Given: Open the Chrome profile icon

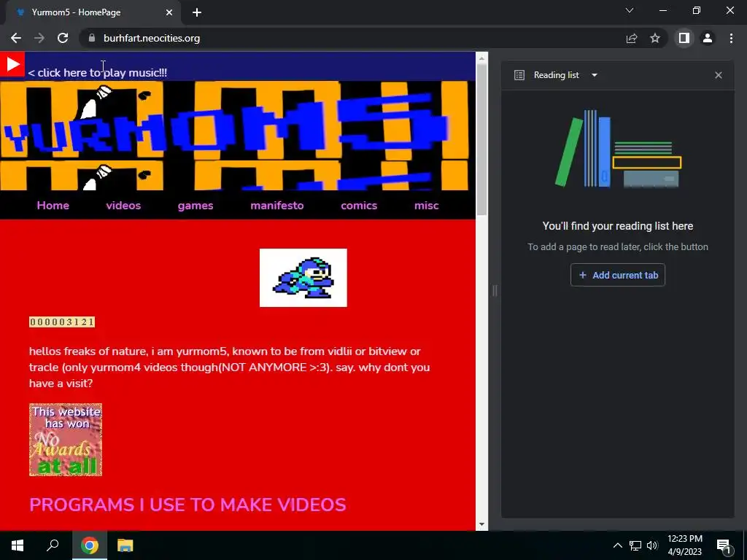Looking at the screenshot, I should click(708, 38).
